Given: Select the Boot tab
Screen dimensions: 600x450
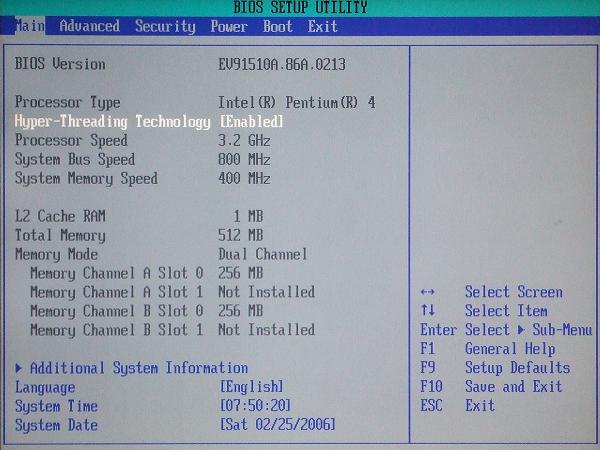Looking at the screenshot, I should pos(278,26).
